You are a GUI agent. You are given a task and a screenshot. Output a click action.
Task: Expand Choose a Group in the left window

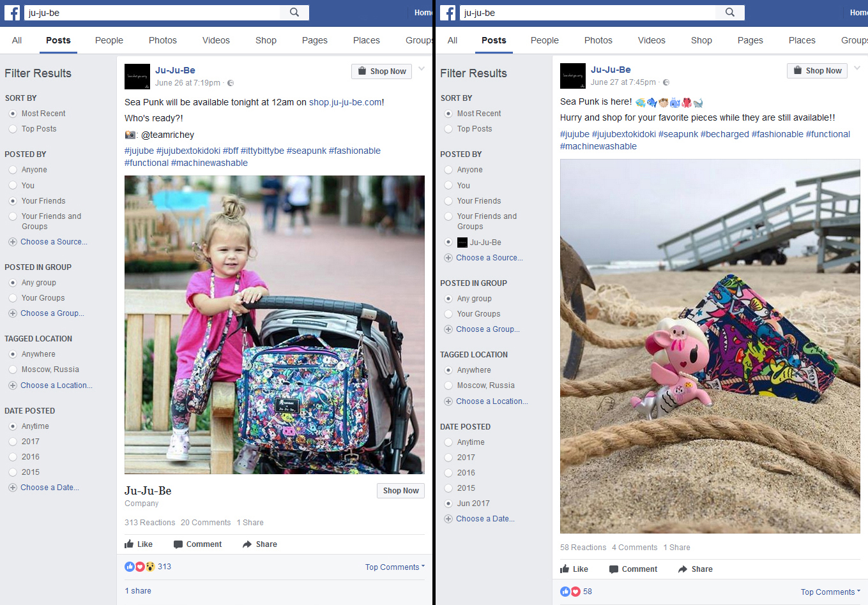tap(46, 313)
